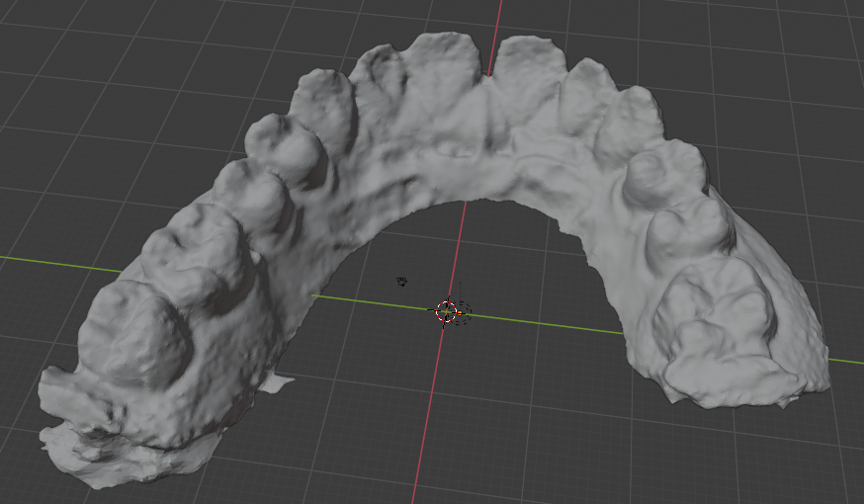Click the 3D cursor at world origin
This screenshot has width=864, height=504.
446,312
